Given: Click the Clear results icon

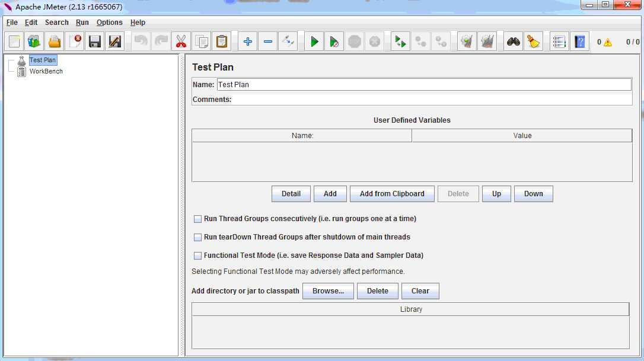Looking at the screenshot, I should 467,41.
